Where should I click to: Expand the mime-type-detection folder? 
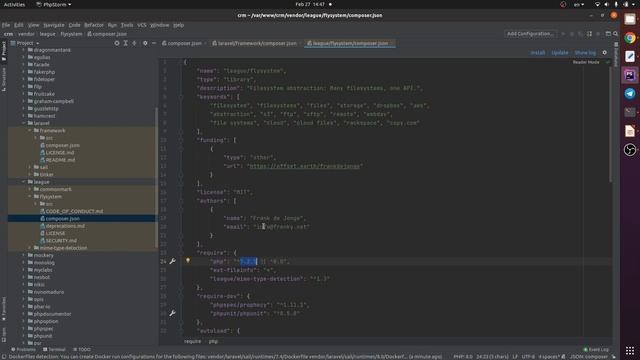click(x=30, y=248)
